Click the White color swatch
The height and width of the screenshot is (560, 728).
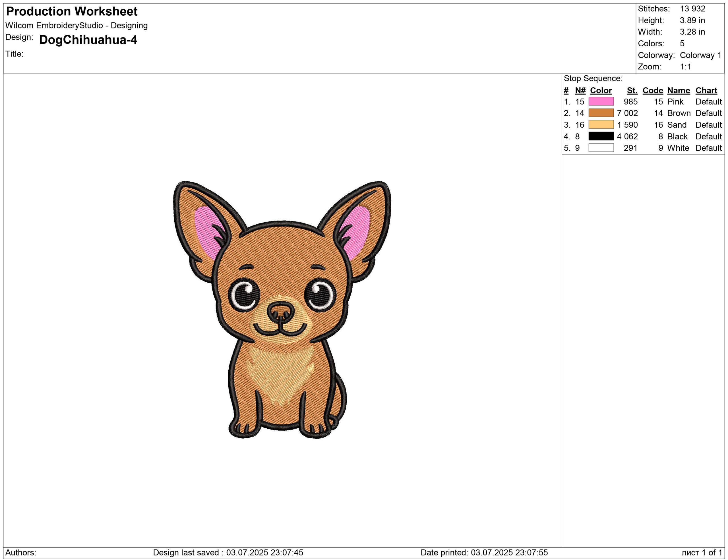[601, 148]
